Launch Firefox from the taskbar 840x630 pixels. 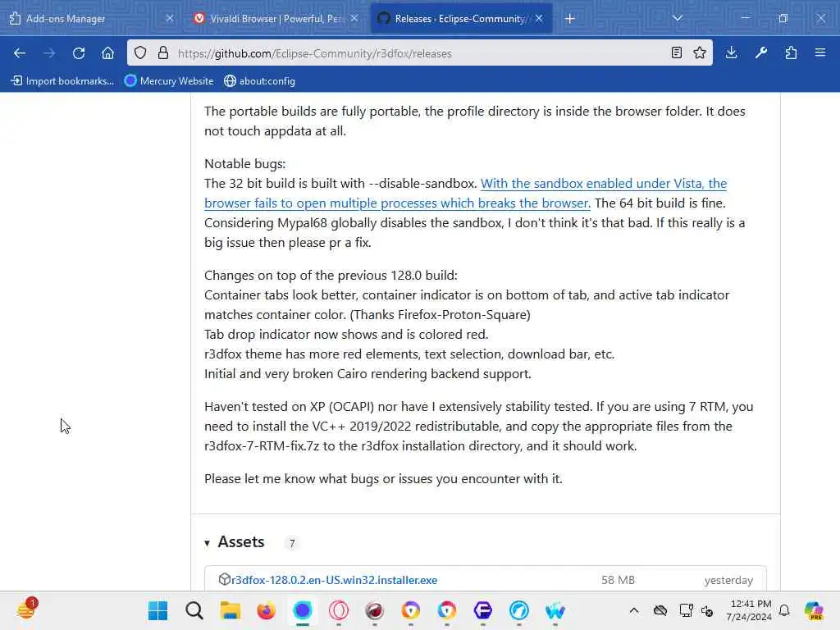point(267,610)
